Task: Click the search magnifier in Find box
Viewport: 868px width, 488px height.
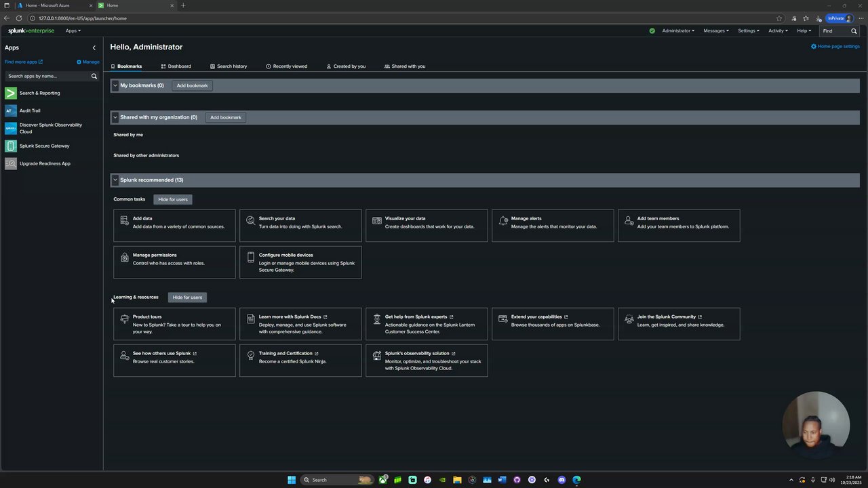Action: pos(854,31)
